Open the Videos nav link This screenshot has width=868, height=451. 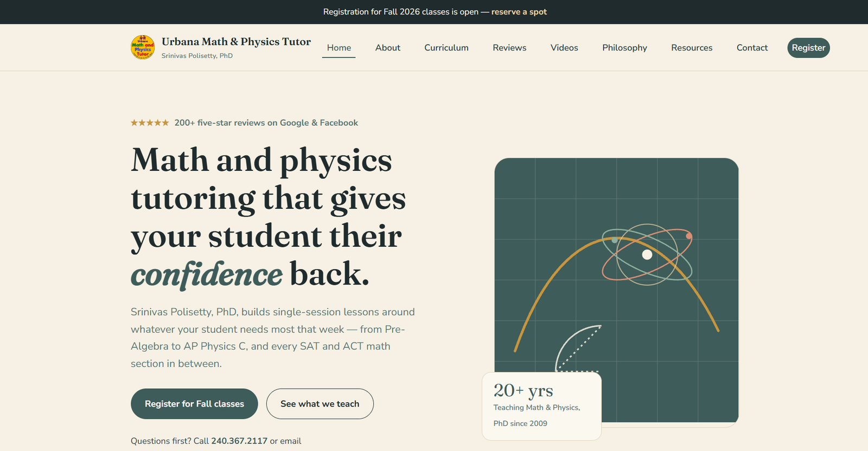tap(564, 48)
